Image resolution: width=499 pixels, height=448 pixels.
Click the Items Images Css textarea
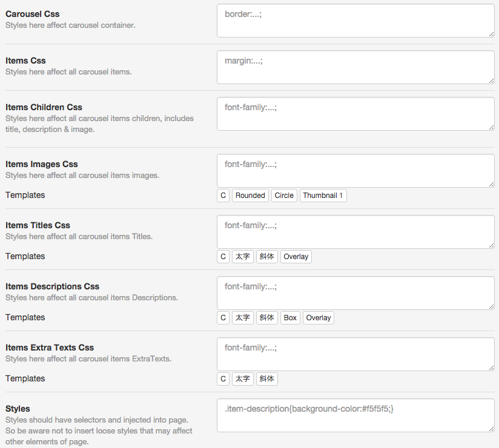[x=355, y=171]
